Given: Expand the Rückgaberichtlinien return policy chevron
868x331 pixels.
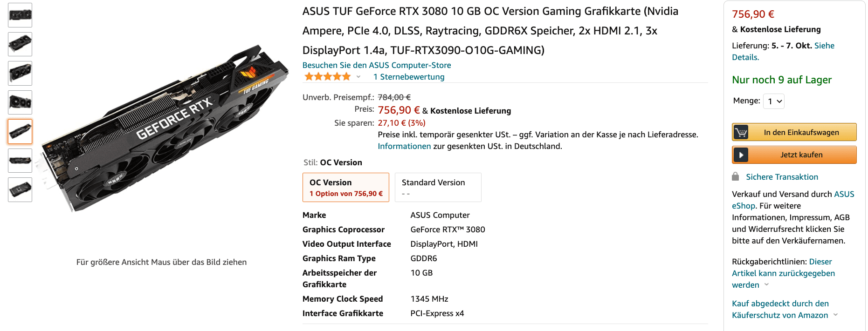Looking at the screenshot, I should [x=766, y=284].
